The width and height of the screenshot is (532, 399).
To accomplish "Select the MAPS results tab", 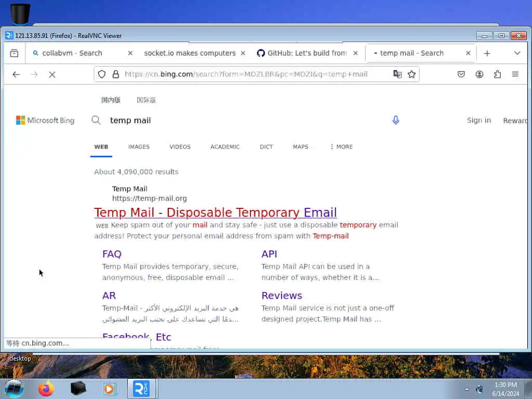I will [301, 147].
